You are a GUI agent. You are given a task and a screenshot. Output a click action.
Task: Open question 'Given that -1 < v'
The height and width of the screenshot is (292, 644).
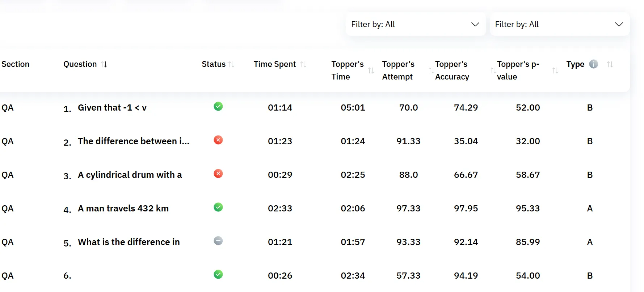(112, 108)
